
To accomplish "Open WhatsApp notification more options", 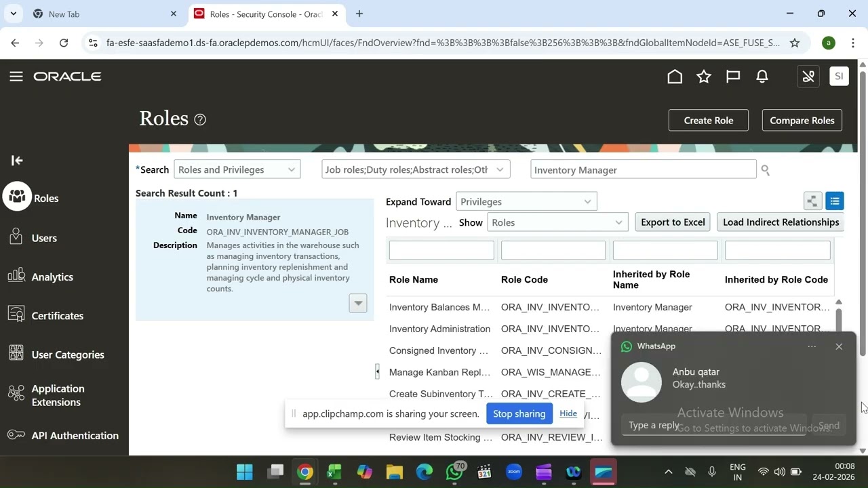I will (812, 346).
